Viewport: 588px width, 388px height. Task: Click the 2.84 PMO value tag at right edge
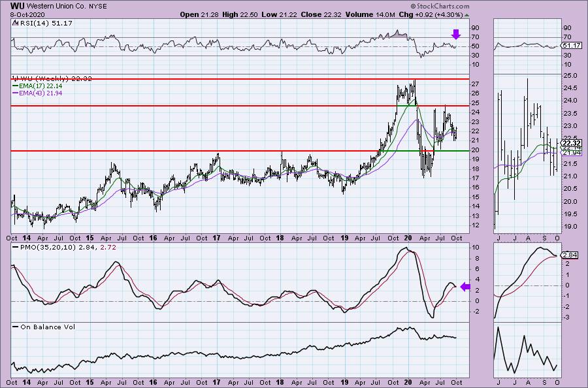pos(570,255)
